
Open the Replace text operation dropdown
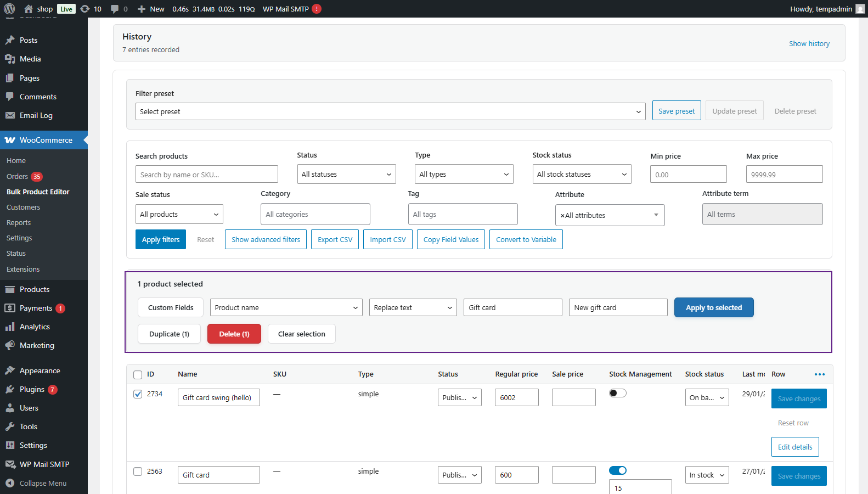[x=413, y=308]
